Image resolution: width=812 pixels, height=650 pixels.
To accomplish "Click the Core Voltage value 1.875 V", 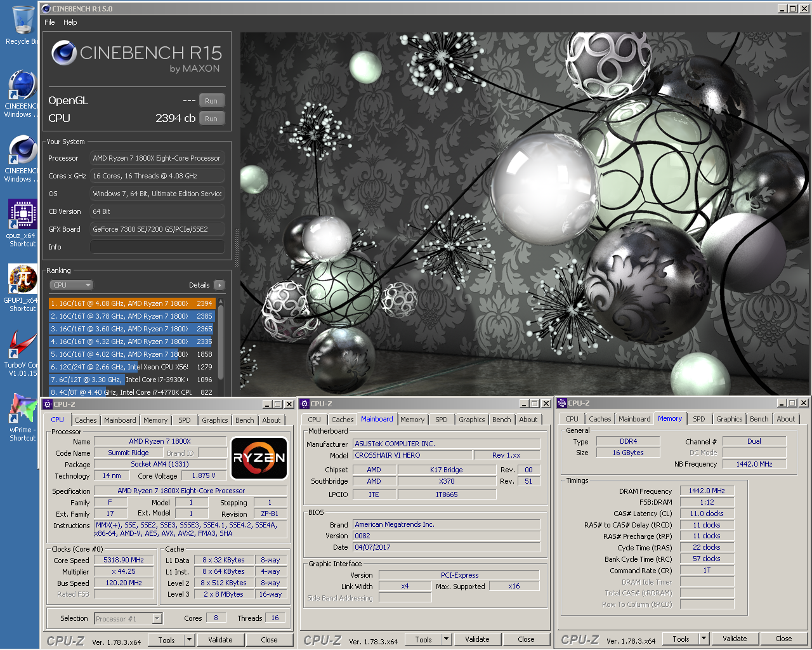I will (x=204, y=475).
